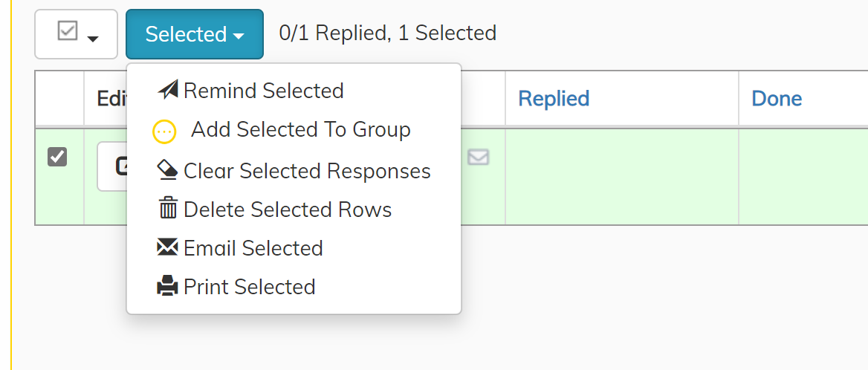Sort by the Done column header
868x370 pixels.
[x=777, y=99]
